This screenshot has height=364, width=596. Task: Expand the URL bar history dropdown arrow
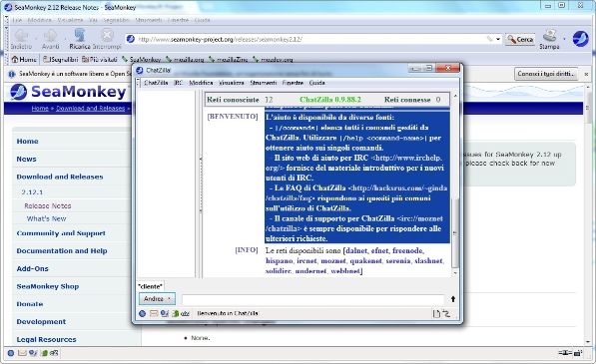[x=498, y=39]
